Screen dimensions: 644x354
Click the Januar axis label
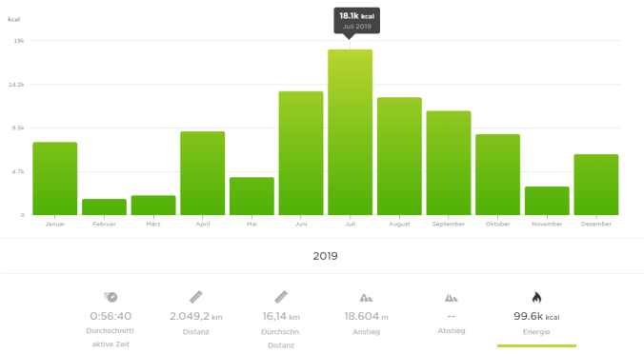[55, 224]
